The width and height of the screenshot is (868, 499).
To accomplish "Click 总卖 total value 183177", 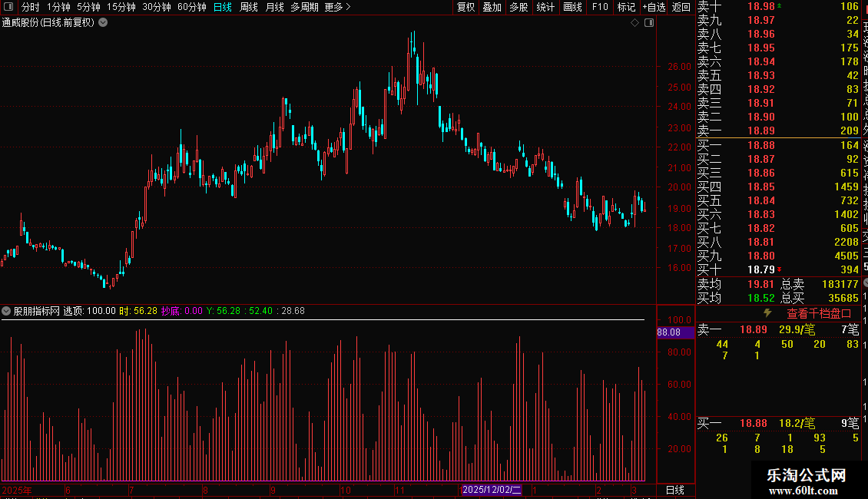I will pos(840,284).
